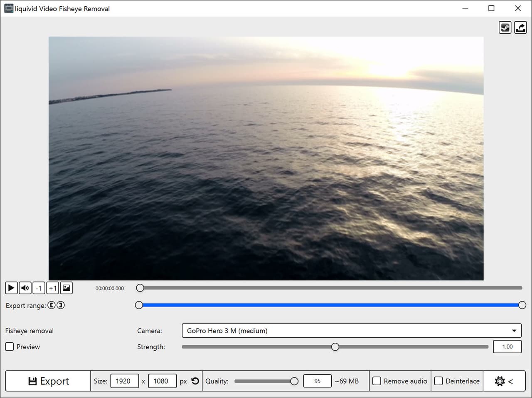Maximize the application window
The image size is (532, 398).
click(491, 8)
